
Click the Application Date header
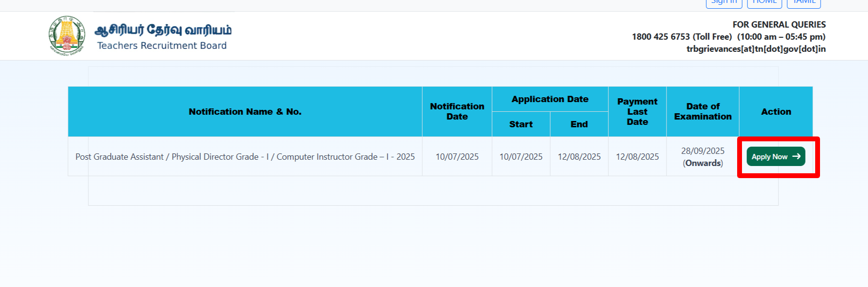coord(550,99)
